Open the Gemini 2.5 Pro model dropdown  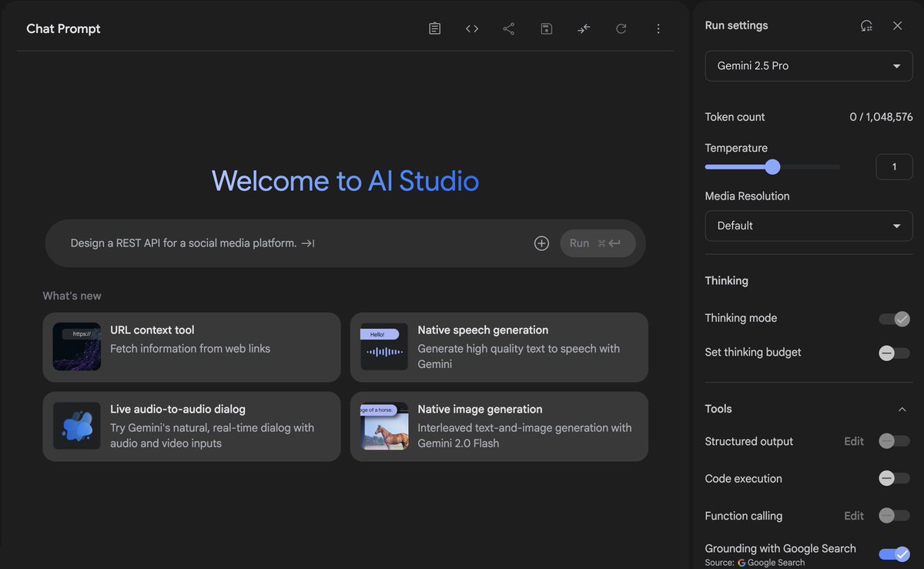pos(808,66)
